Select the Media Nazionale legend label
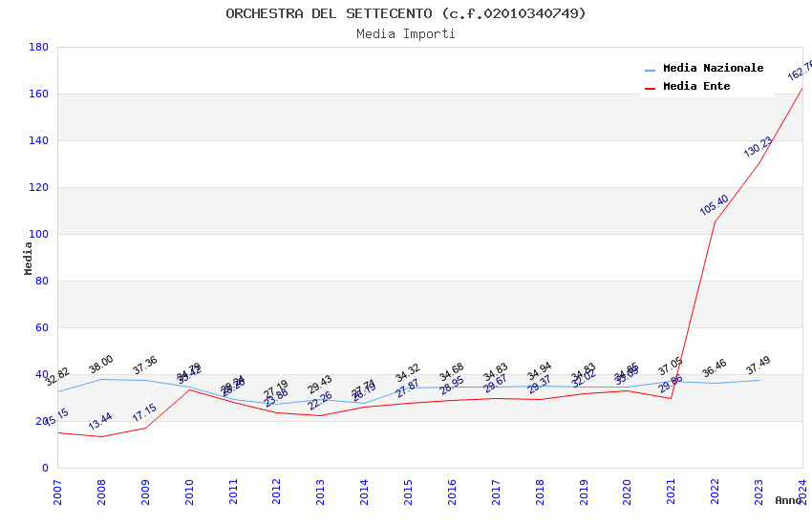 [x=713, y=68]
